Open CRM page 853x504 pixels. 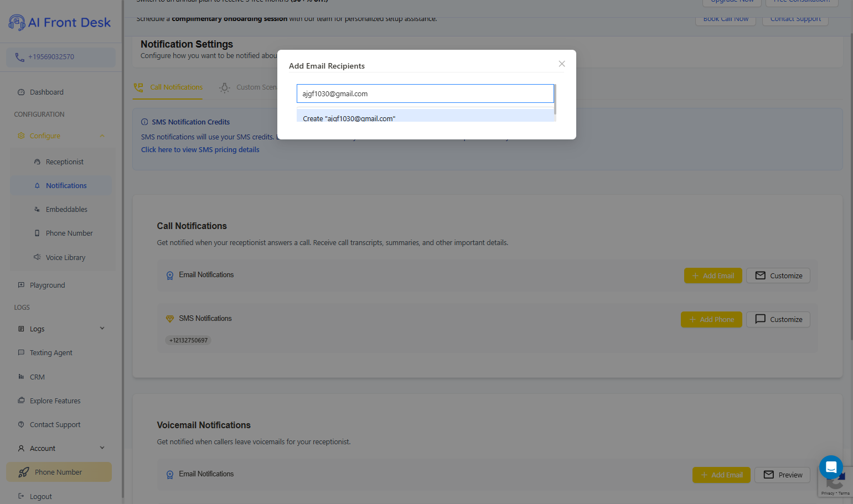(x=37, y=377)
